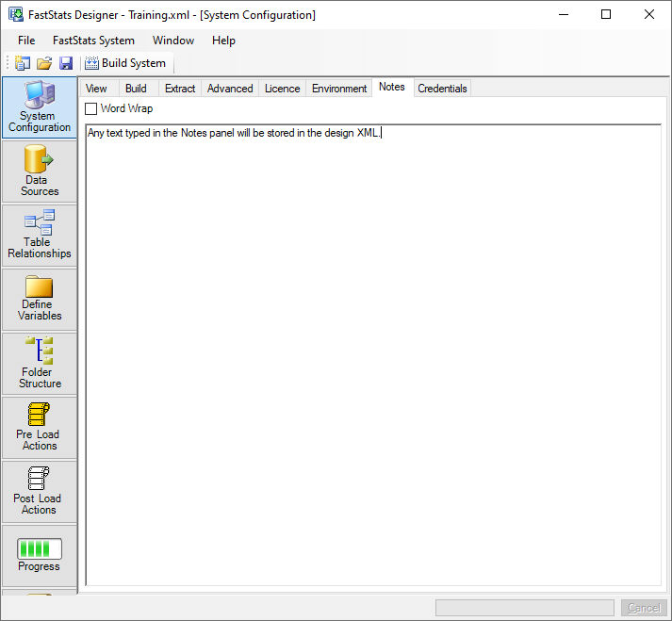Open the System Configuration sidebar section
Viewport: 672px width, 621px height.
point(40,107)
